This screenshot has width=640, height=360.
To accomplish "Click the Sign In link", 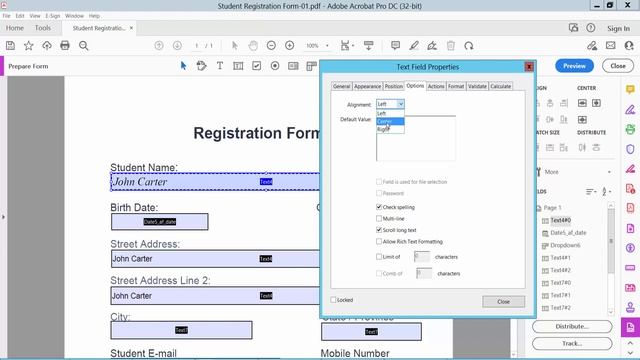I will tap(618, 28).
